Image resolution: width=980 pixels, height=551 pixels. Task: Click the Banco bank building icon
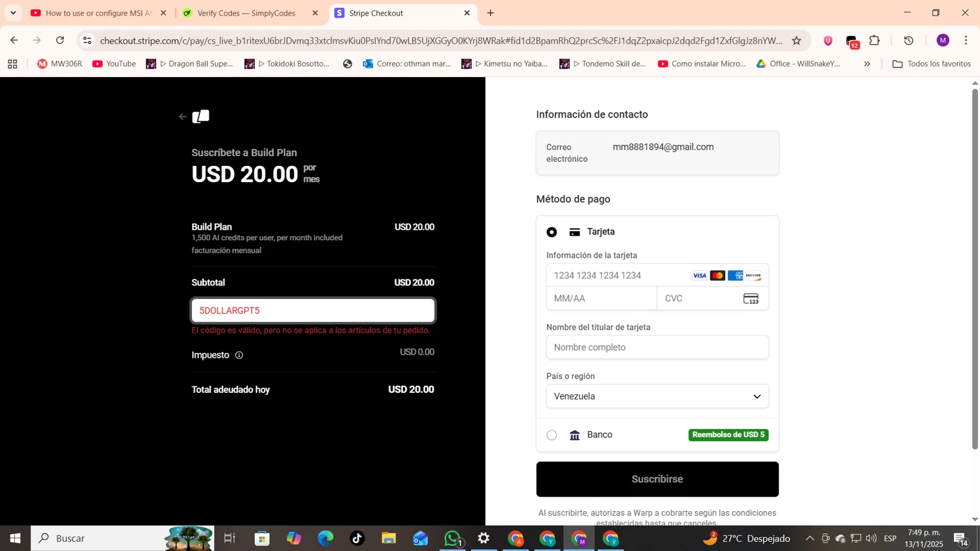click(575, 435)
